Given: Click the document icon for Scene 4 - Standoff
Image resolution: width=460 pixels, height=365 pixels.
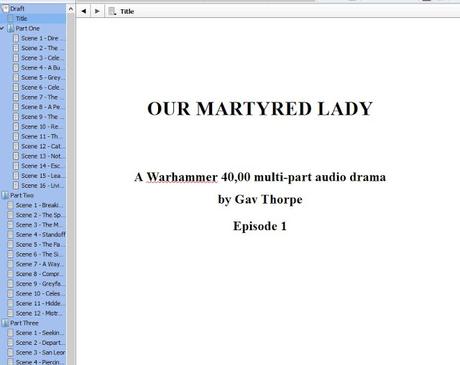Looking at the screenshot, I should pos(11,235).
